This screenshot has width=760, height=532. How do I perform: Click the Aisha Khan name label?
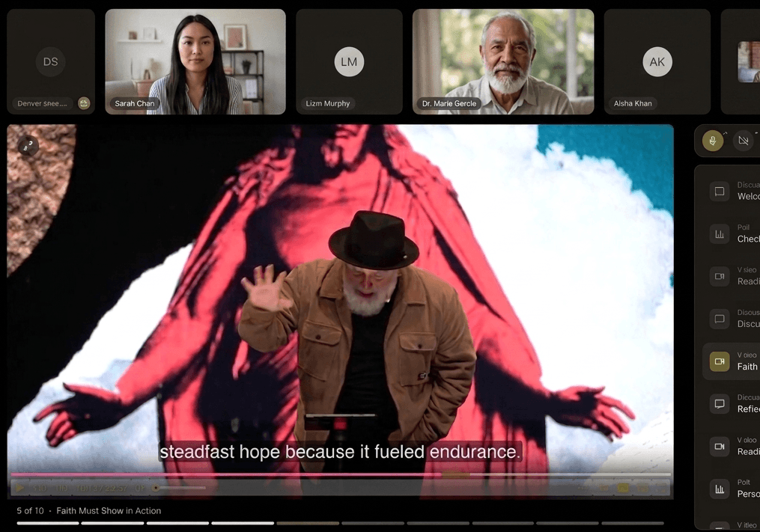(633, 103)
